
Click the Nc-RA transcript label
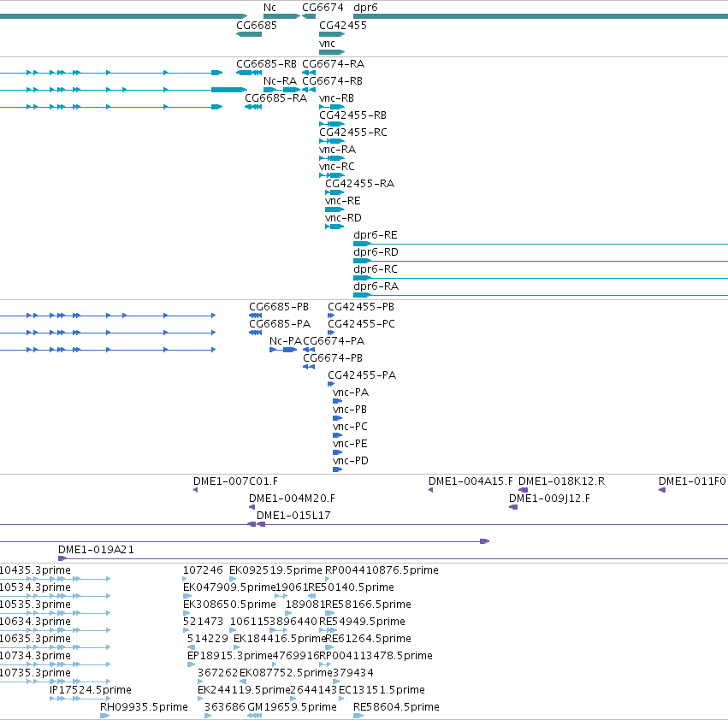(x=280, y=80)
